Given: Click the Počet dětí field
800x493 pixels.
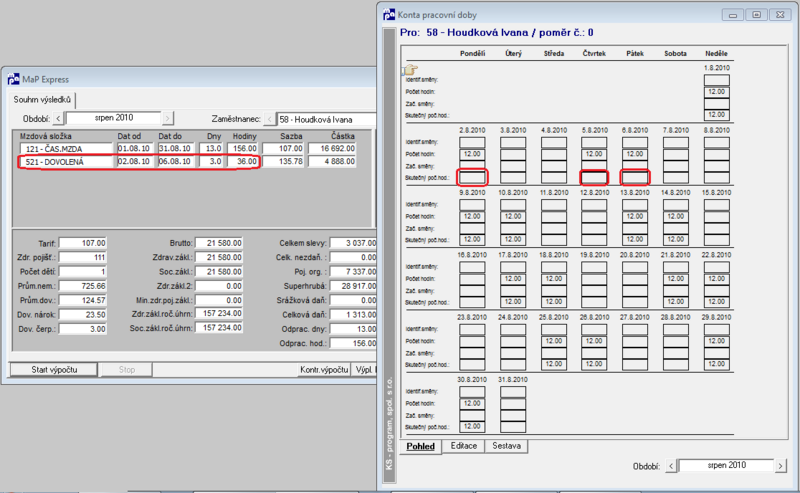Looking at the screenshot, I should point(83,272).
